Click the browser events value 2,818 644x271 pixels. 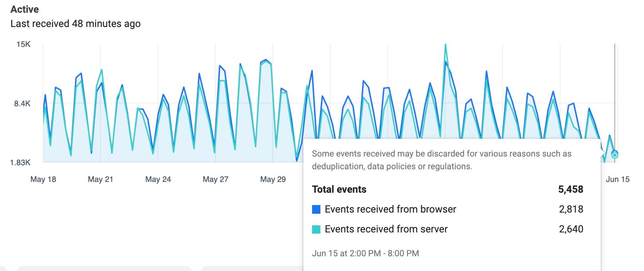[571, 209]
